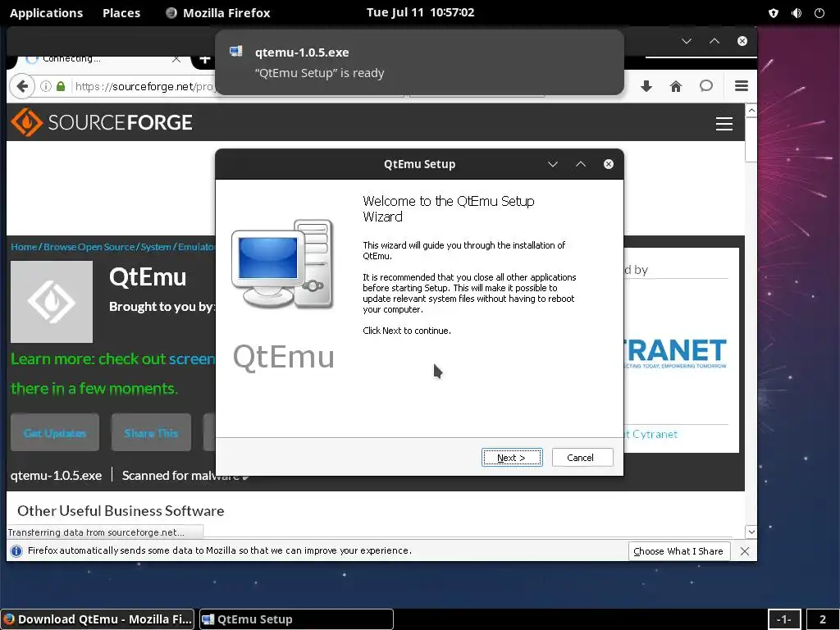Maximize the QtEmu Setup window

tap(581, 164)
